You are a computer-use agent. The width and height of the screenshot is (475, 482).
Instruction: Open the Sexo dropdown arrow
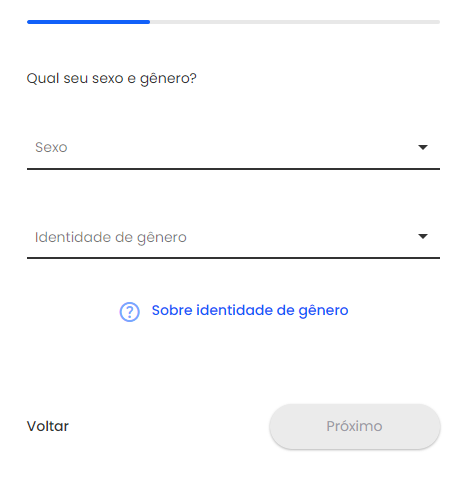423,147
